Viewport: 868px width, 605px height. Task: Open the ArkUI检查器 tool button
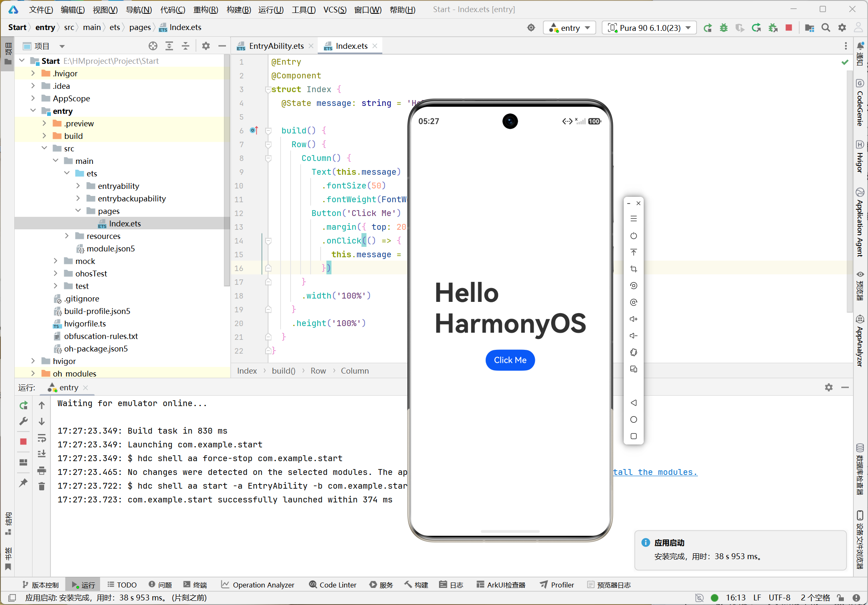click(x=501, y=585)
